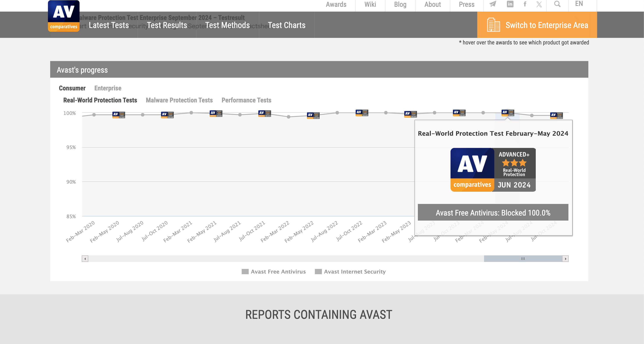Switch to Performance Tests tab
The height and width of the screenshot is (344, 644).
coord(246,100)
